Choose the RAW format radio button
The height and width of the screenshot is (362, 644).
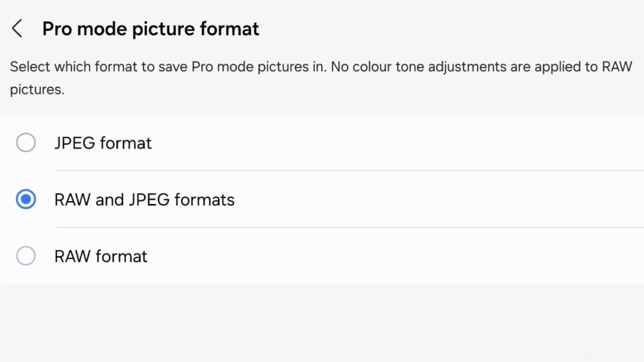click(x=26, y=256)
